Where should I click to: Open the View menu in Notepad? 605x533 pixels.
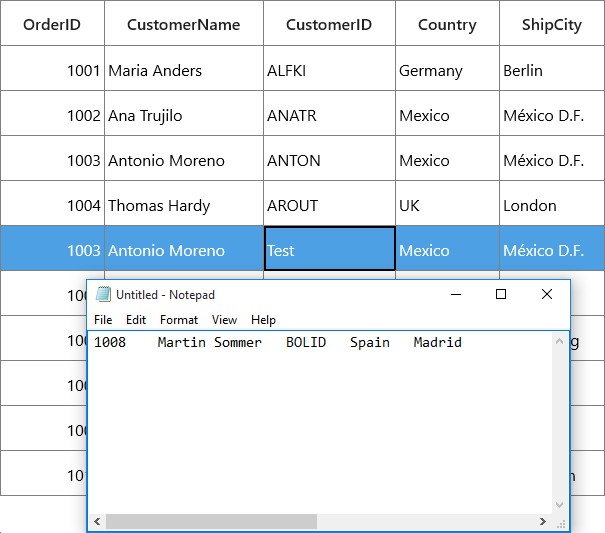224,320
